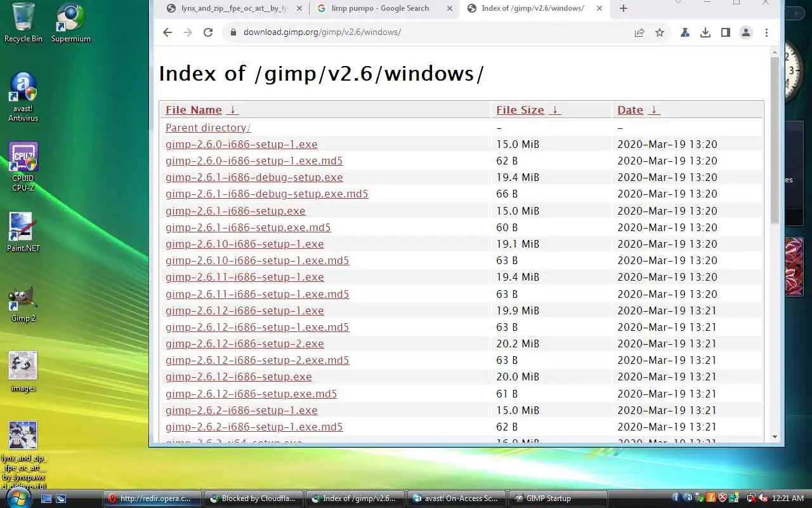
Task: Click the scrollbar up arrow
Action: [775, 51]
